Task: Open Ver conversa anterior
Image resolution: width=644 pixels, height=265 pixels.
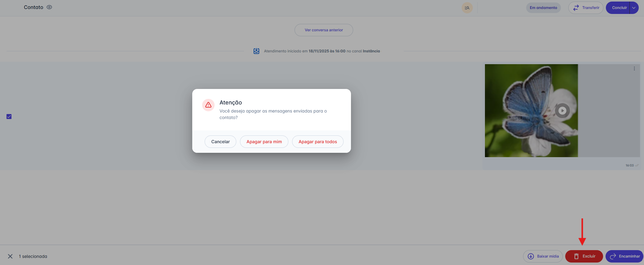Action: click(324, 30)
